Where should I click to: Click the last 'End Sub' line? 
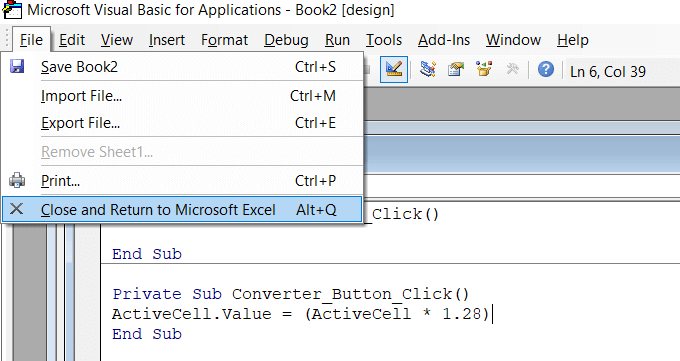pyautogui.click(x=147, y=334)
